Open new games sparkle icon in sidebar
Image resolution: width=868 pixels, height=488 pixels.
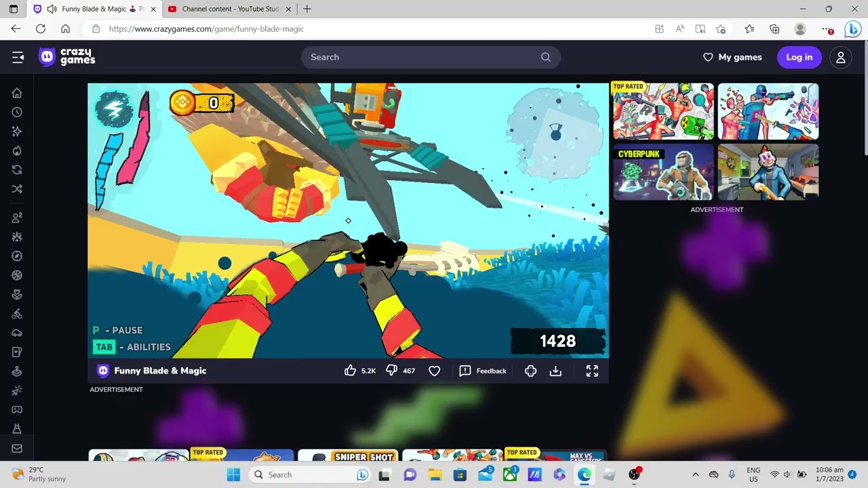17,131
